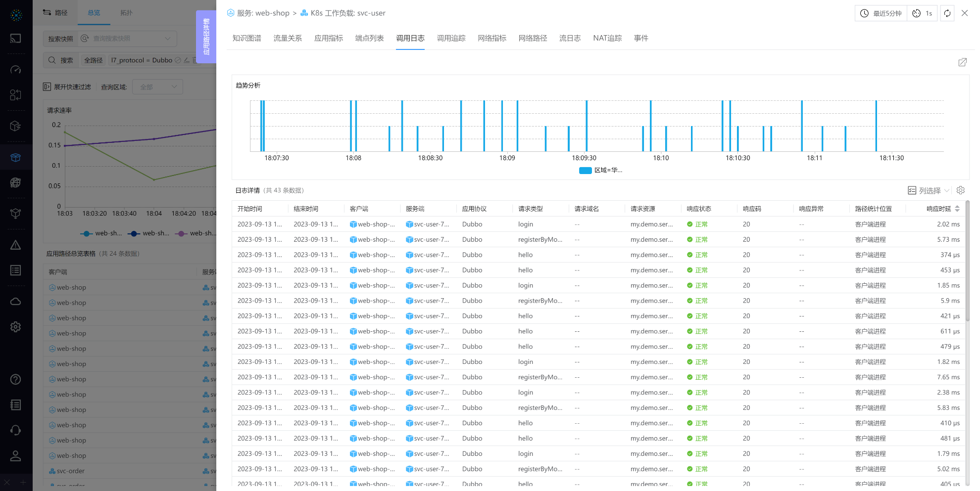Click the web-shop service breadcrumb link
The width and height of the screenshot is (980, 491).
tap(263, 13)
